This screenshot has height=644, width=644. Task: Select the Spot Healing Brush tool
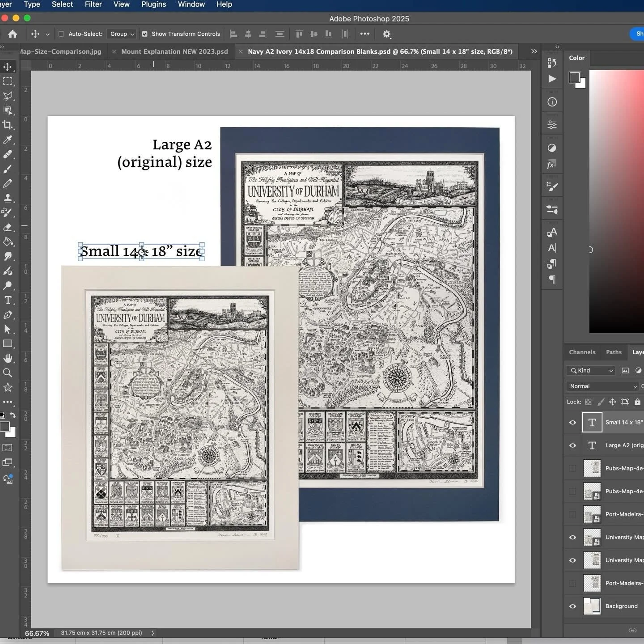point(8,154)
